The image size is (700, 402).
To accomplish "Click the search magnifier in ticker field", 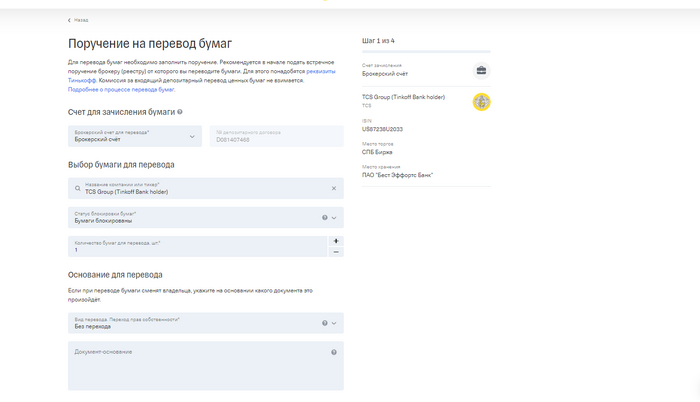I will pyautogui.click(x=77, y=188).
